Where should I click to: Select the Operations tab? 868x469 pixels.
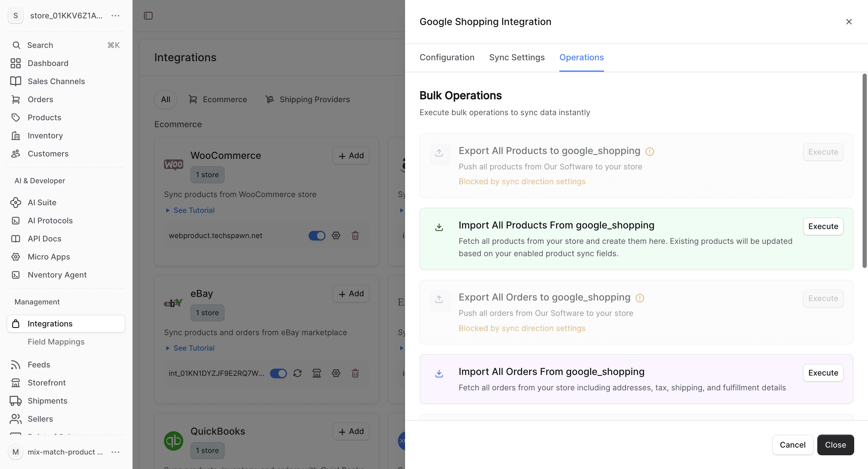click(581, 57)
